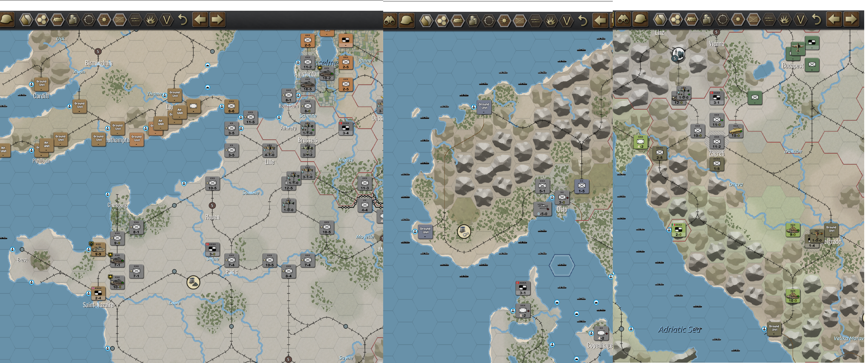This screenshot has width=868, height=363.
Task: Click the explosion icon in the Balkans map toolbar
Action: tap(785, 20)
